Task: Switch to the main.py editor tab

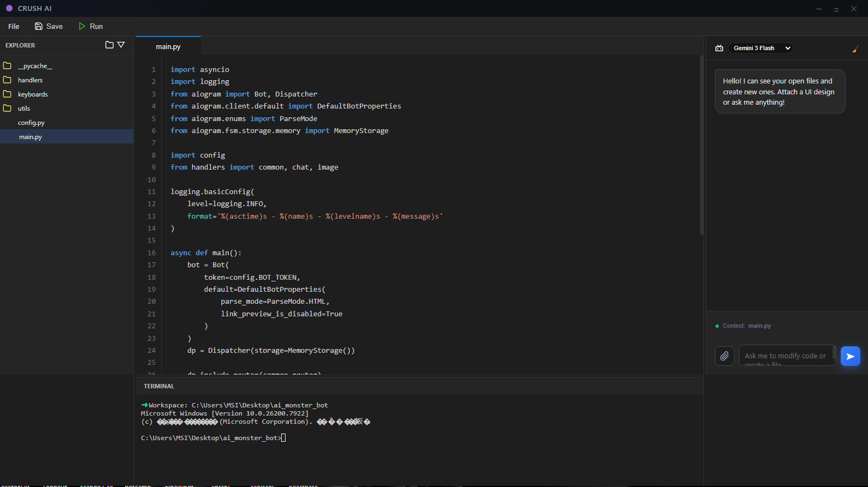Action: point(168,46)
